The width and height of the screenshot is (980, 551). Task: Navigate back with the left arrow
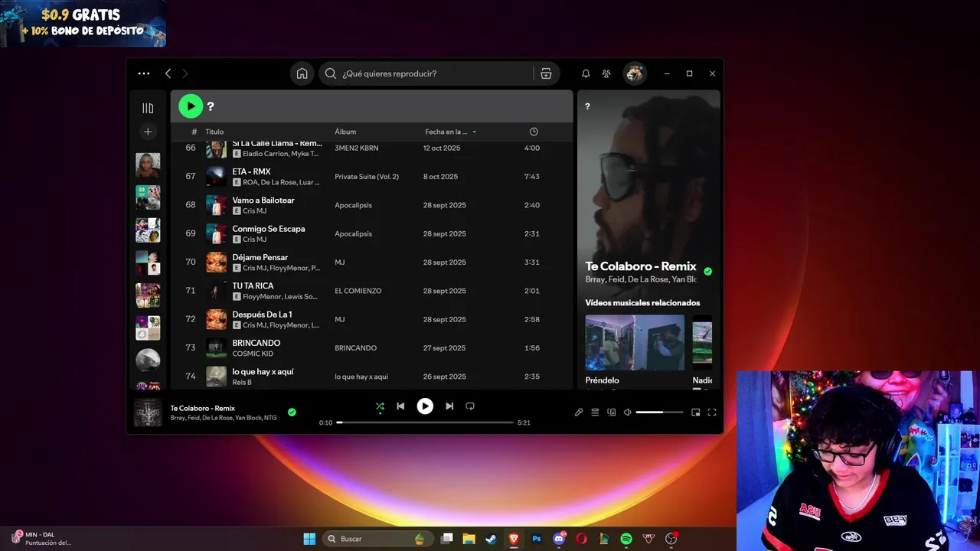(x=168, y=73)
